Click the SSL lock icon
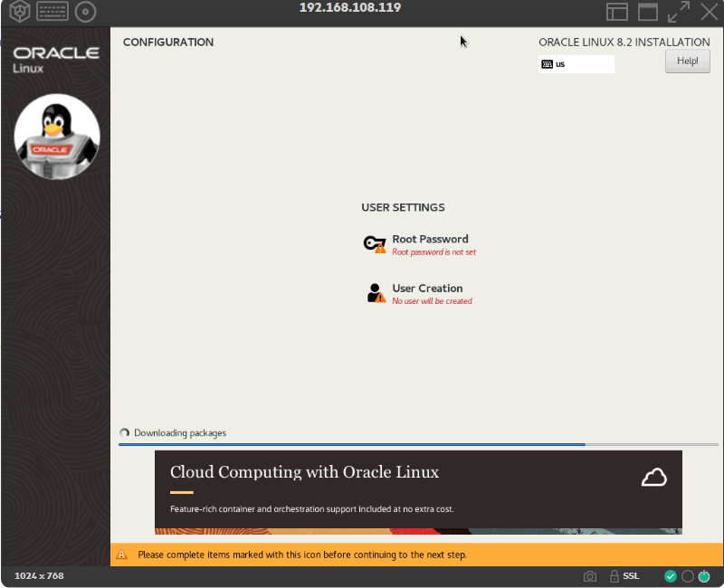This screenshot has width=724, height=588. (x=614, y=576)
